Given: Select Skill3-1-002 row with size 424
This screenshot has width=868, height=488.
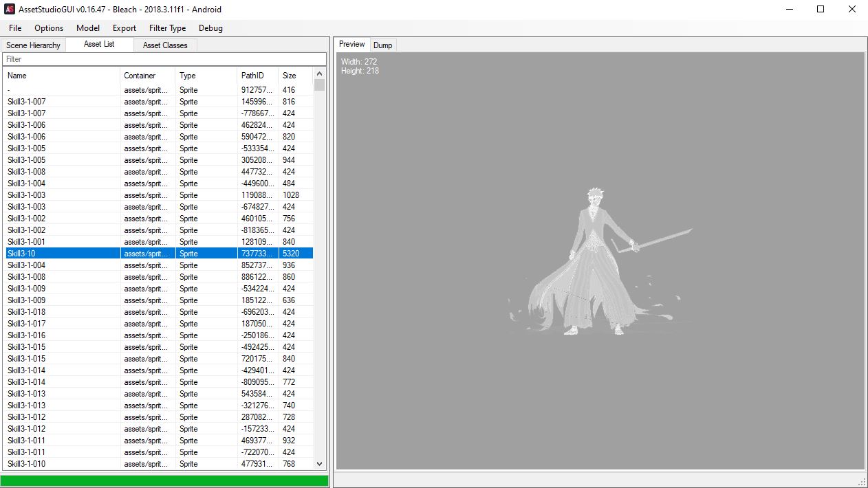Looking at the screenshot, I should click(159, 230).
